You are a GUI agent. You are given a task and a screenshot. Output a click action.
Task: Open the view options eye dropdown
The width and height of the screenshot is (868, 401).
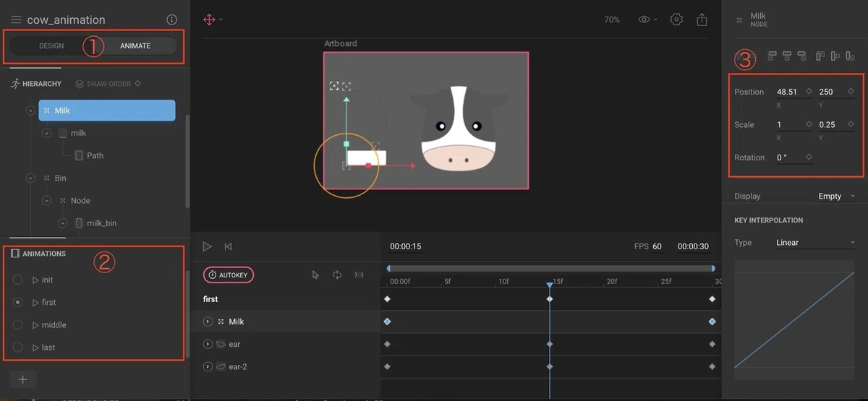[x=647, y=20]
